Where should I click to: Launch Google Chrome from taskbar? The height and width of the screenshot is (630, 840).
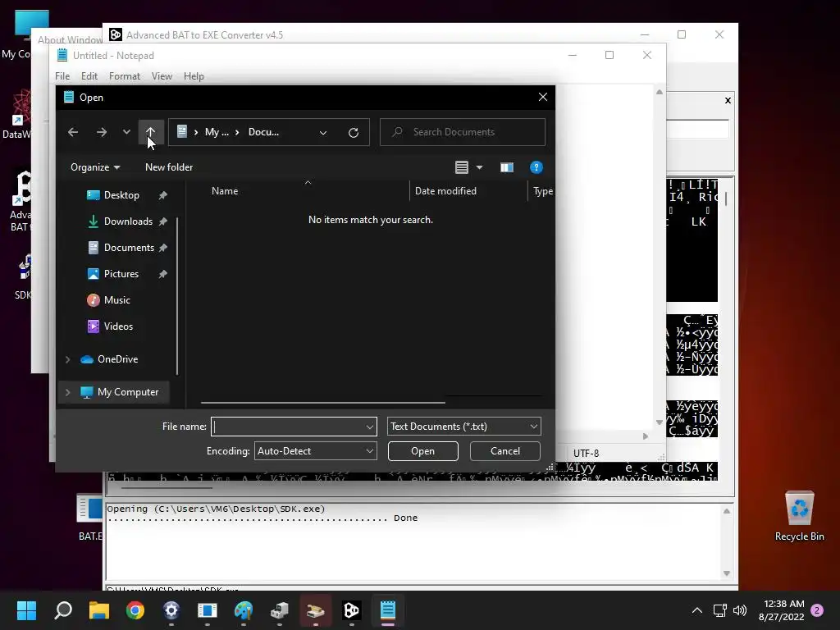135,610
